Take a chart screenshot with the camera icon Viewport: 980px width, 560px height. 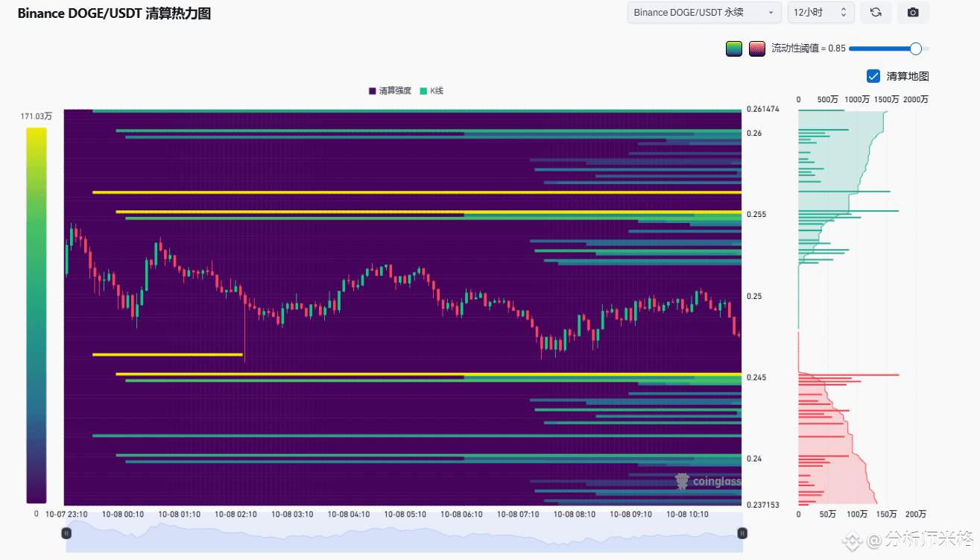click(913, 13)
